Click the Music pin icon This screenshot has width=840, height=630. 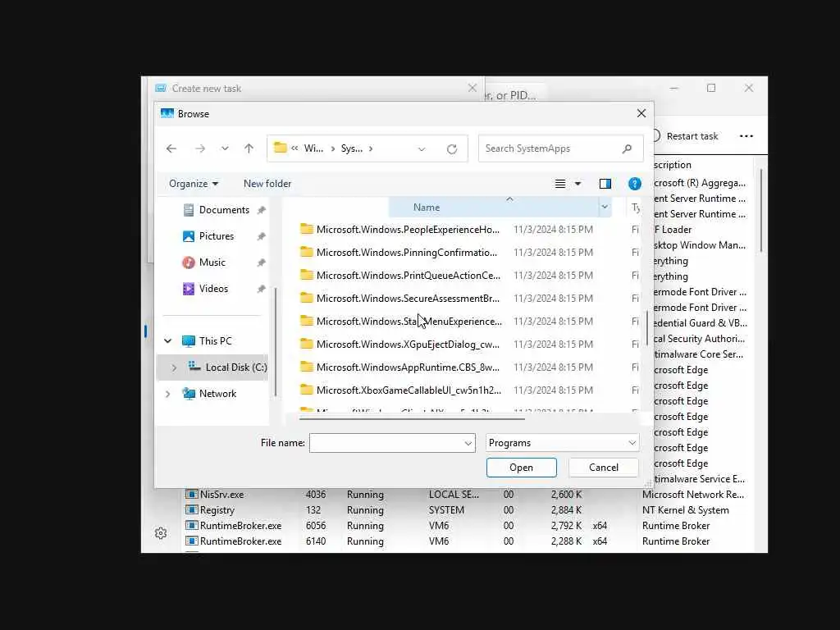pyautogui.click(x=261, y=262)
